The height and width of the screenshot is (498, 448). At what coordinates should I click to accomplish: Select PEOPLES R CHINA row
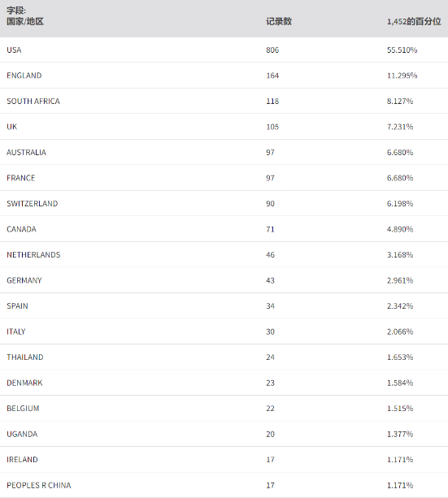coord(224,485)
